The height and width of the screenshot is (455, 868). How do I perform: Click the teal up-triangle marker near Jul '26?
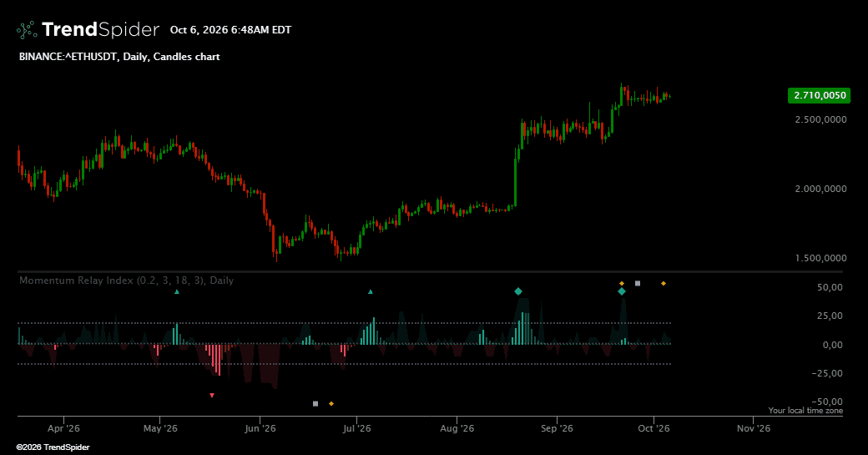(x=371, y=291)
